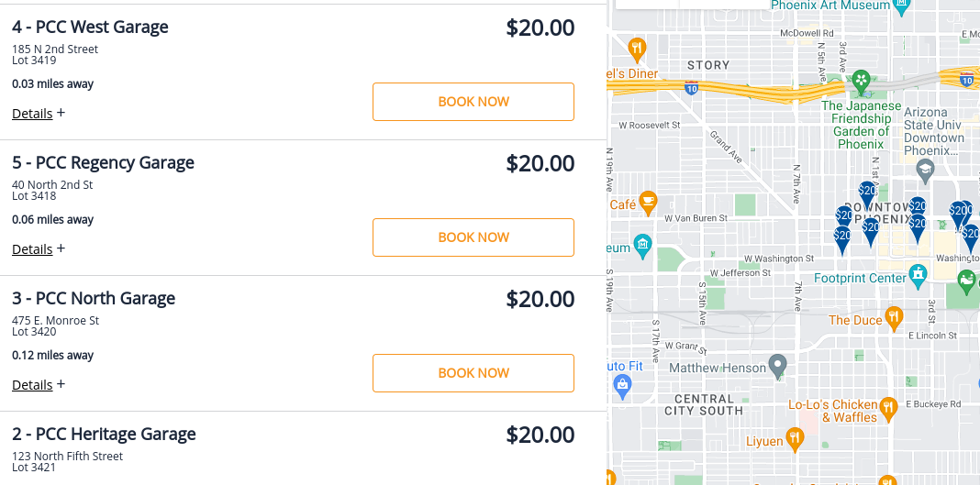Image resolution: width=980 pixels, height=485 pixels.
Task: Book now the PCC North Garage
Action: pos(473,373)
